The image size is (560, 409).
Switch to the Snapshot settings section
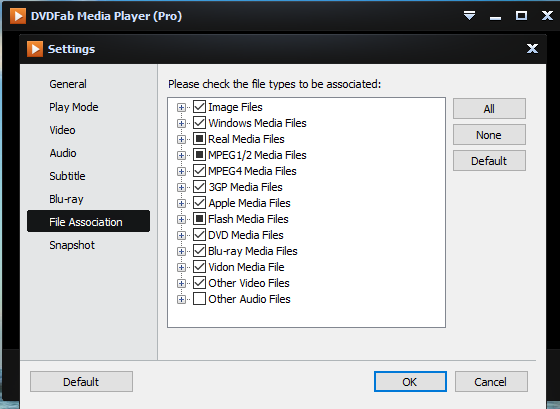click(72, 245)
